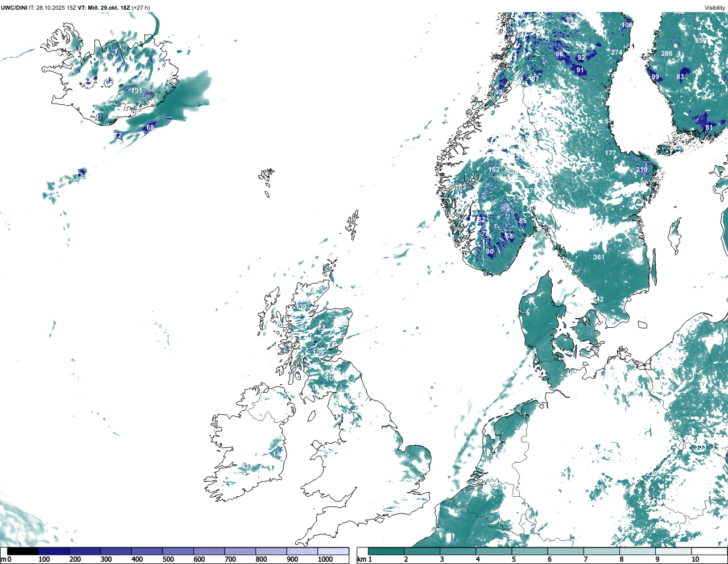This screenshot has height=564, width=728.
Task: Click the 100–200 m dark blue swatch
Action: click(x=54, y=551)
